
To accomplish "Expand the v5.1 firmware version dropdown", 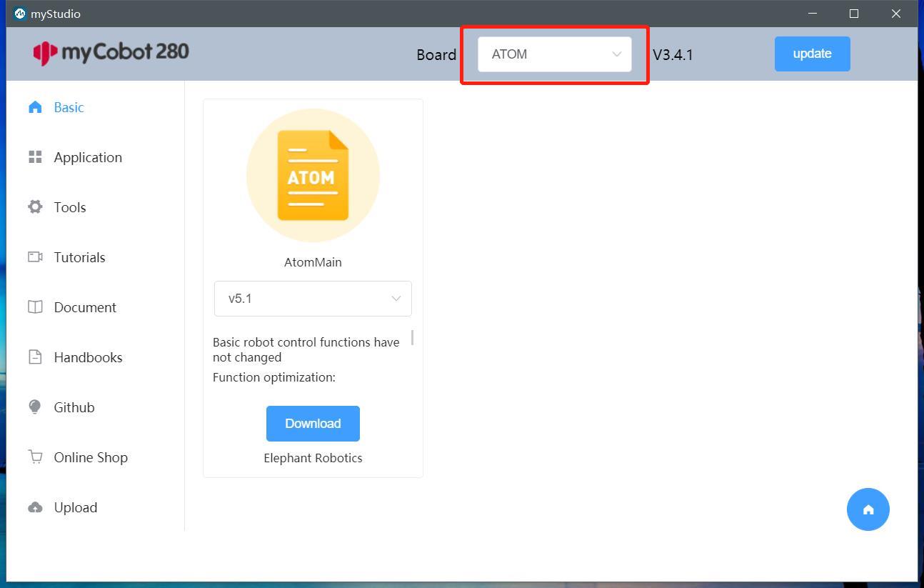I will coord(313,299).
